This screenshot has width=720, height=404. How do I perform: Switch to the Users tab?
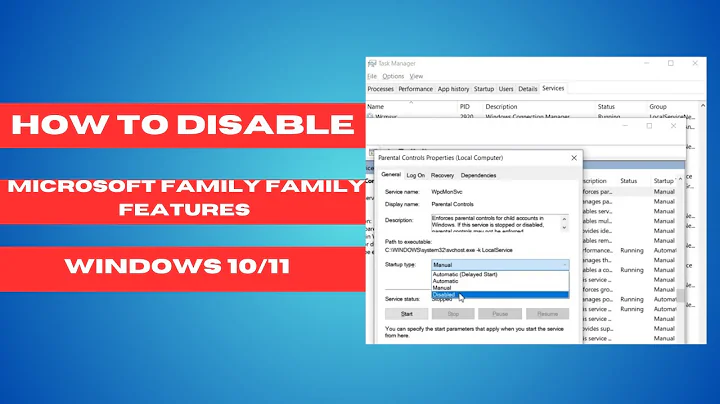tap(506, 89)
